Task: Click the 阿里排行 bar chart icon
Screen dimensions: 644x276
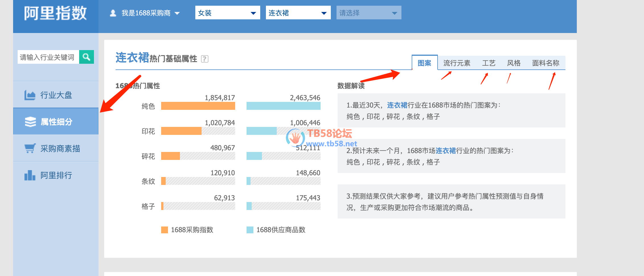Action: pyautogui.click(x=30, y=175)
